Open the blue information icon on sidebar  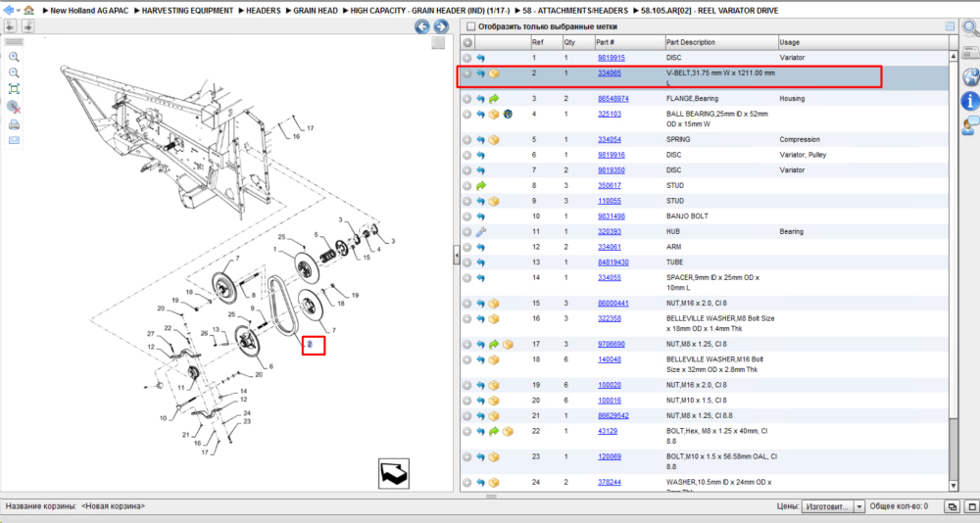click(x=970, y=101)
